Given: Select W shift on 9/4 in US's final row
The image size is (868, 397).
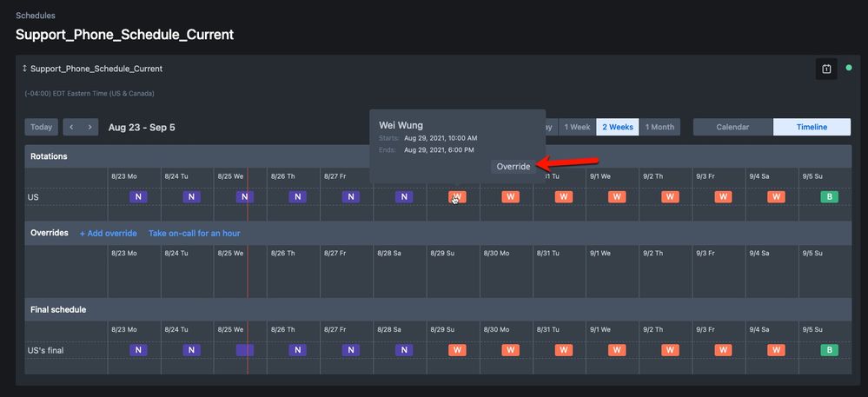Looking at the screenshot, I should click(776, 350).
